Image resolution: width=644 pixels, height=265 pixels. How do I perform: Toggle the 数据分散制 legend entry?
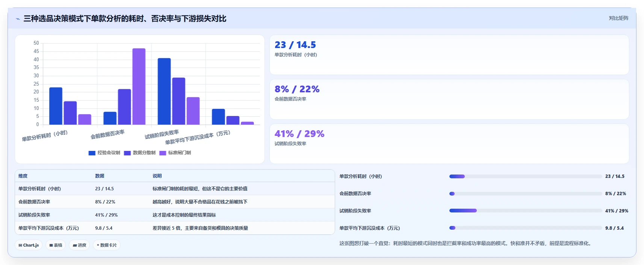[140, 153]
